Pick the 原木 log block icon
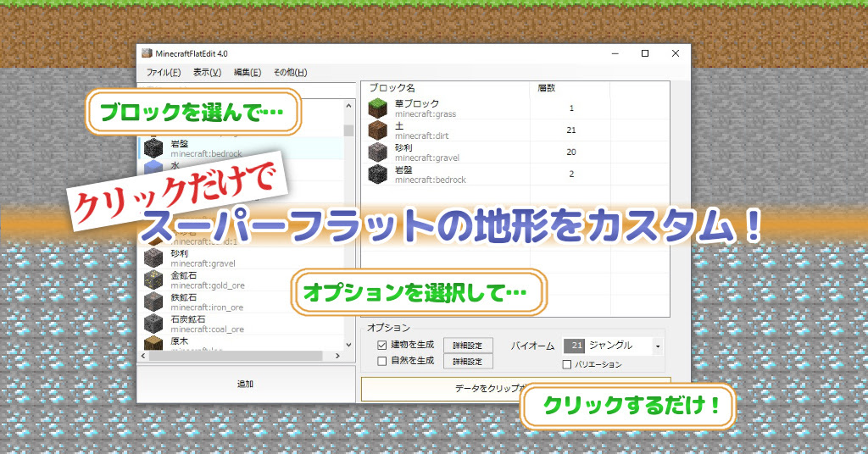 pos(153,343)
